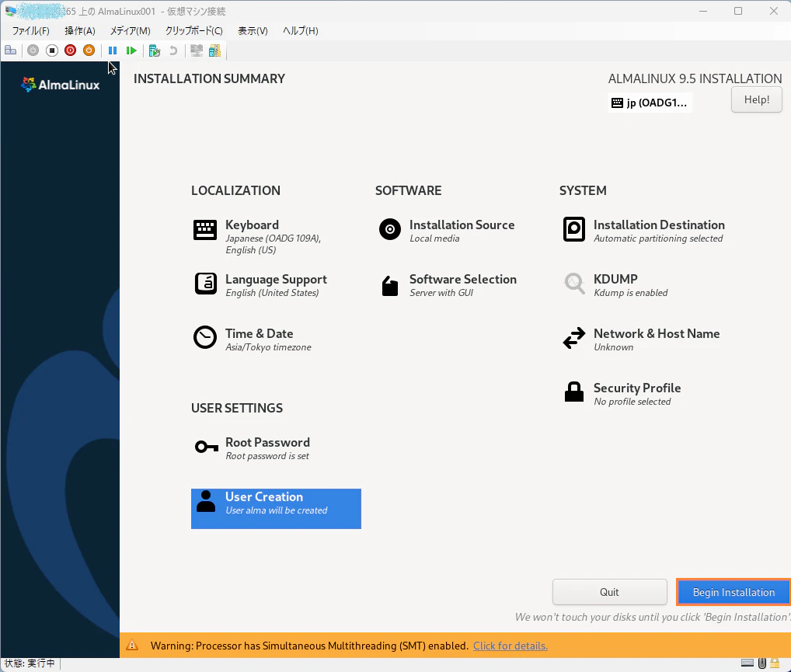Click the Help! button
Image resolution: width=791 pixels, height=672 pixels.
tap(757, 100)
